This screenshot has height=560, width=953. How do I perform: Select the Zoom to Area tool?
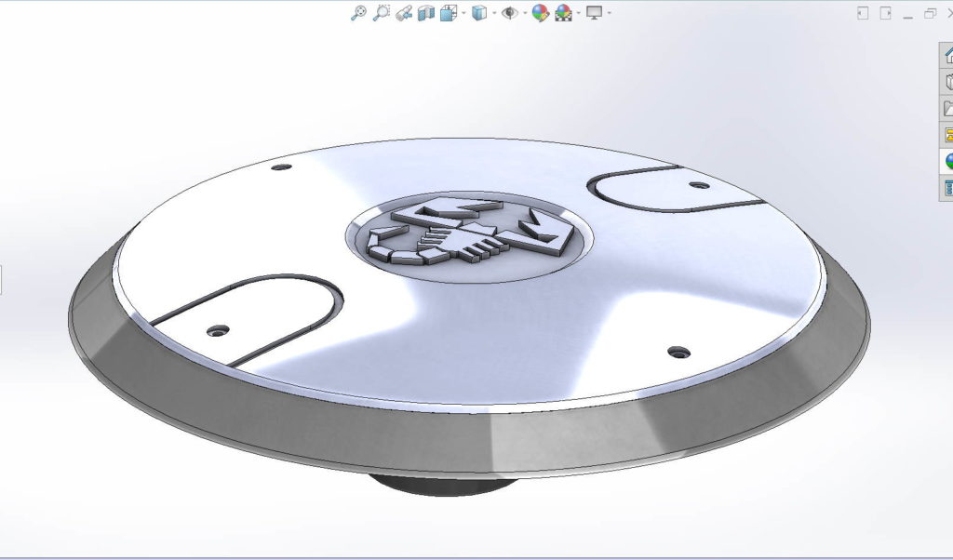click(381, 13)
